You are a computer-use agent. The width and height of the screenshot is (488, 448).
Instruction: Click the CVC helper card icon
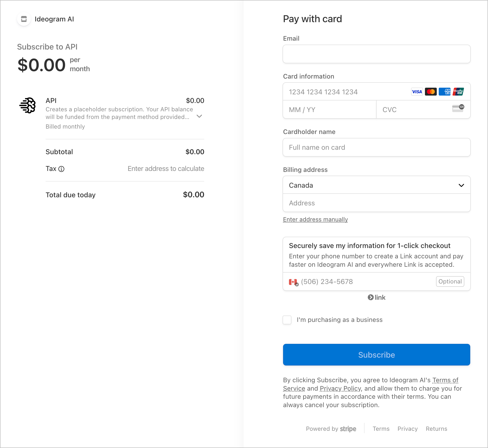(x=458, y=108)
